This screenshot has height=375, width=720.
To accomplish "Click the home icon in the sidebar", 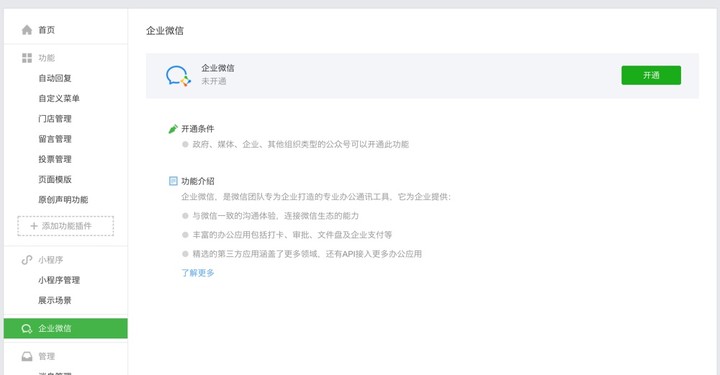I will coord(27,30).
